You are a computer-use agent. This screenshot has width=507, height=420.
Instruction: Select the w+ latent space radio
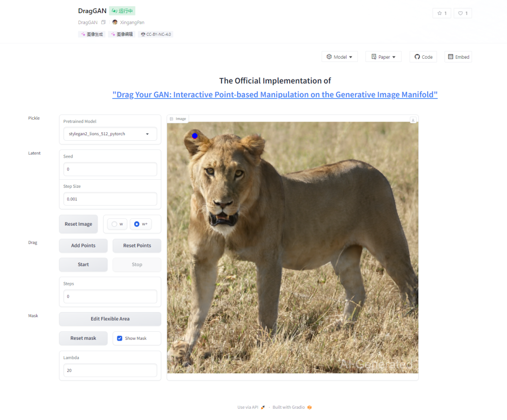tap(137, 224)
